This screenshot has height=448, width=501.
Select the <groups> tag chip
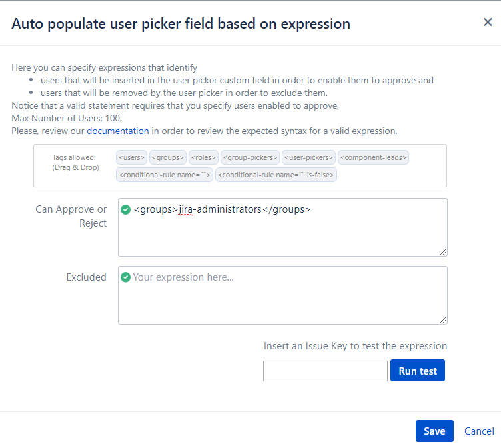[x=168, y=157]
